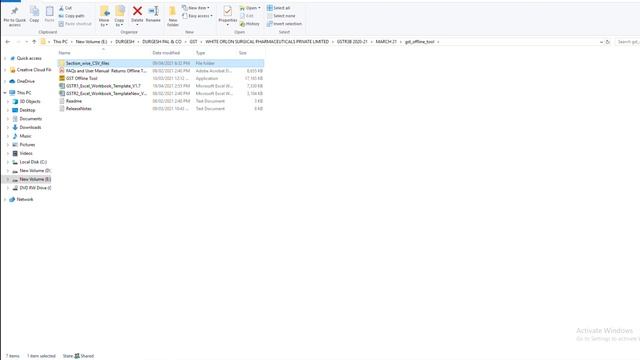Screen dimensions: 640x360
Task: Expand the Quick access tree node
Action: point(5,58)
